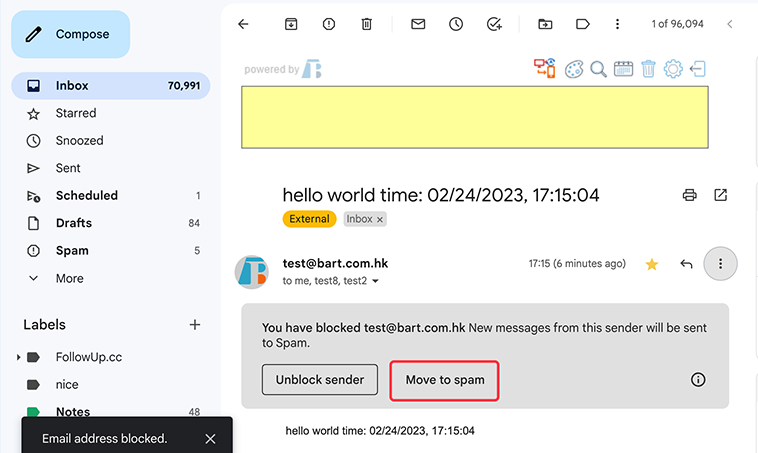Mark the email as unread
758x453 pixels.
(x=418, y=24)
